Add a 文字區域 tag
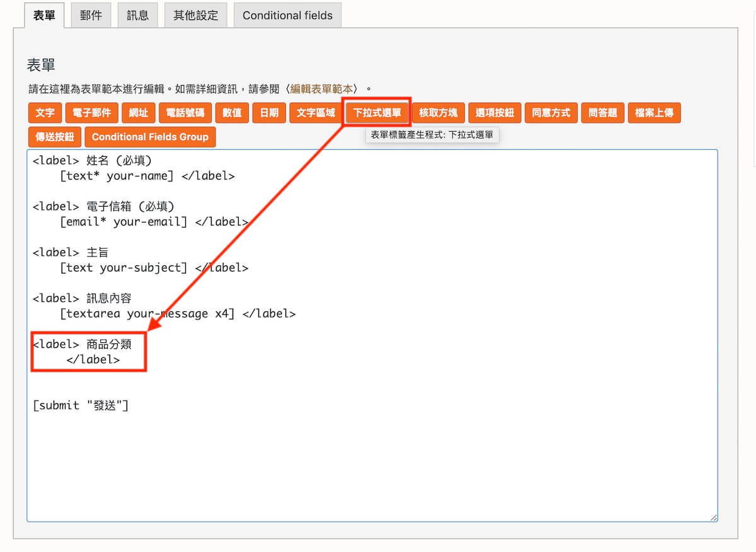This screenshot has height=552, width=756. tap(316, 113)
